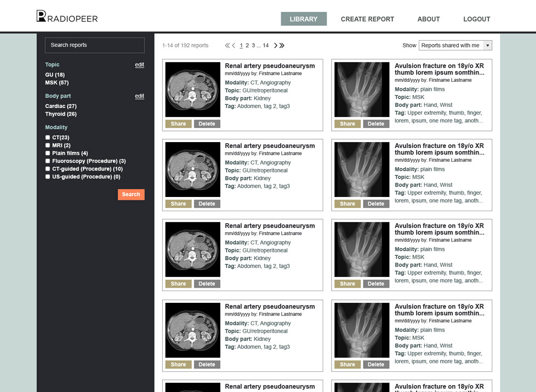Open the Show reports dropdown

coord(455,46)
